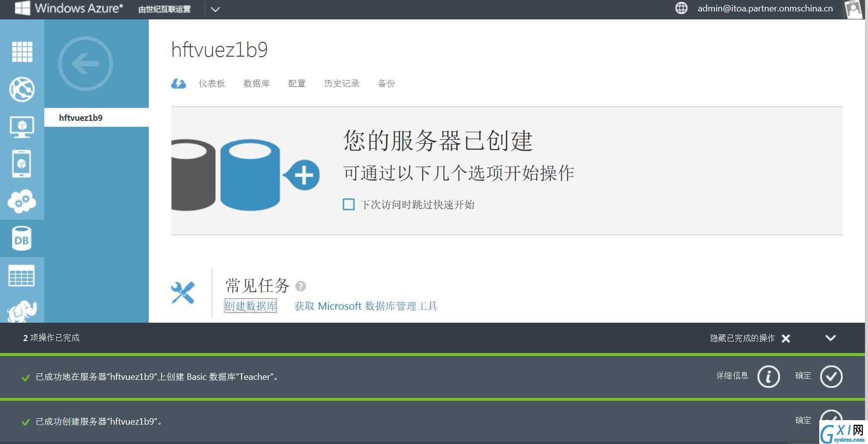
Task: Switch to the 配置 tab
Action: (x=297, y=84)
